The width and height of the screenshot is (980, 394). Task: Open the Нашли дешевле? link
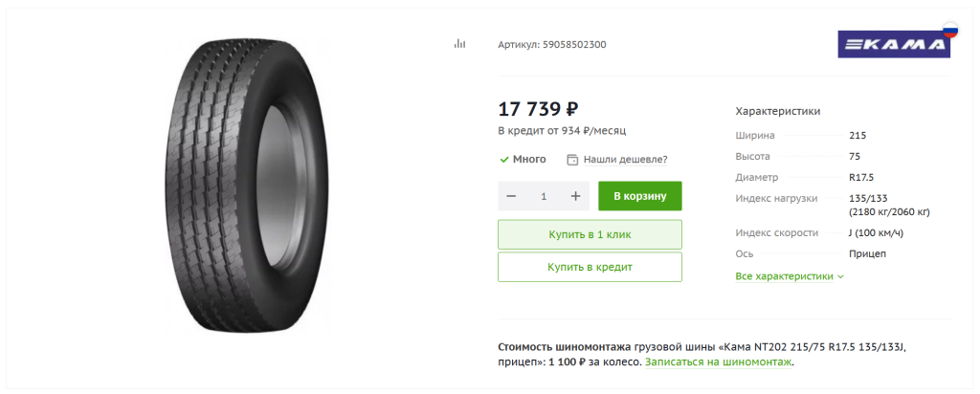click(625, 160)
